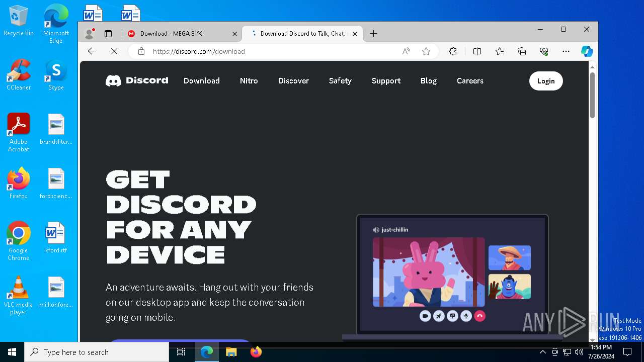
Task: Open a new tab with plus button
Action: (x=373, y=34)
